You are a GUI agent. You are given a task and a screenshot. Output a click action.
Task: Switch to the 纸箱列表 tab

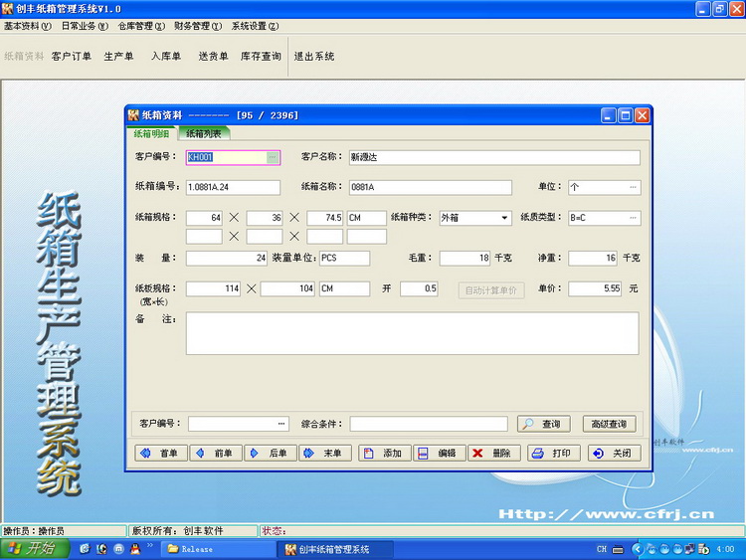tap(203, 133)
